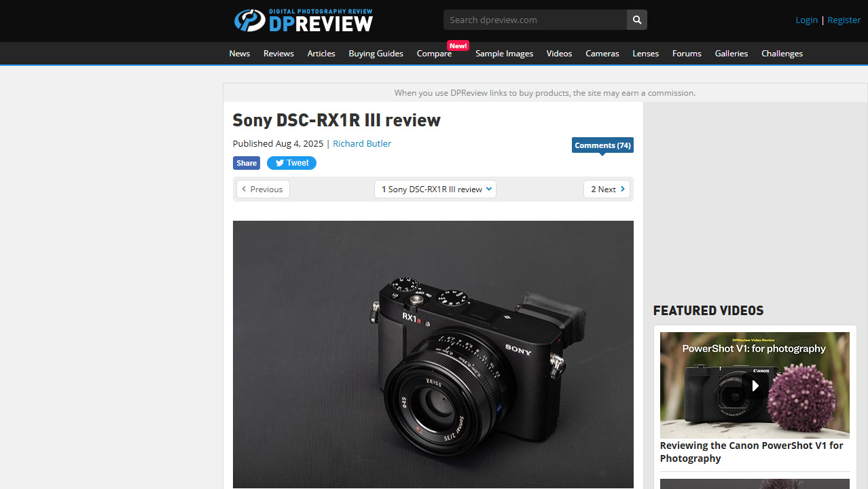Open the Challenges menu item
The width and height of the screenshot is (868, 489).
782,54
